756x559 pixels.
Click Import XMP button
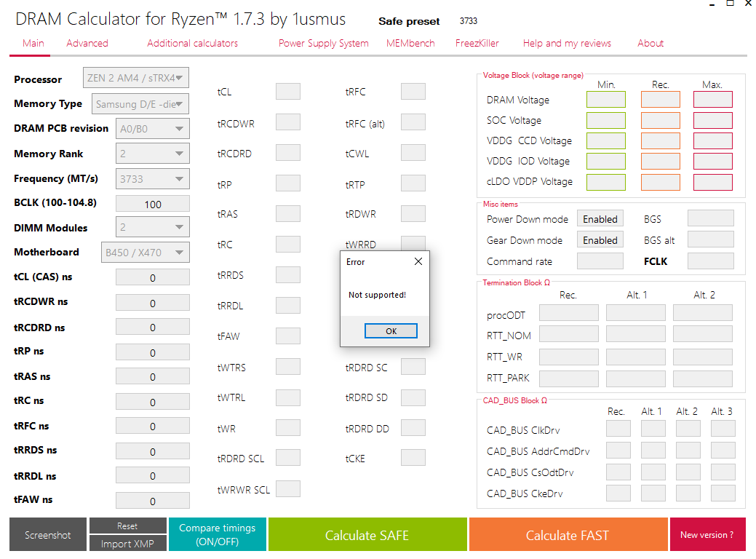click(x=128, y=543)
